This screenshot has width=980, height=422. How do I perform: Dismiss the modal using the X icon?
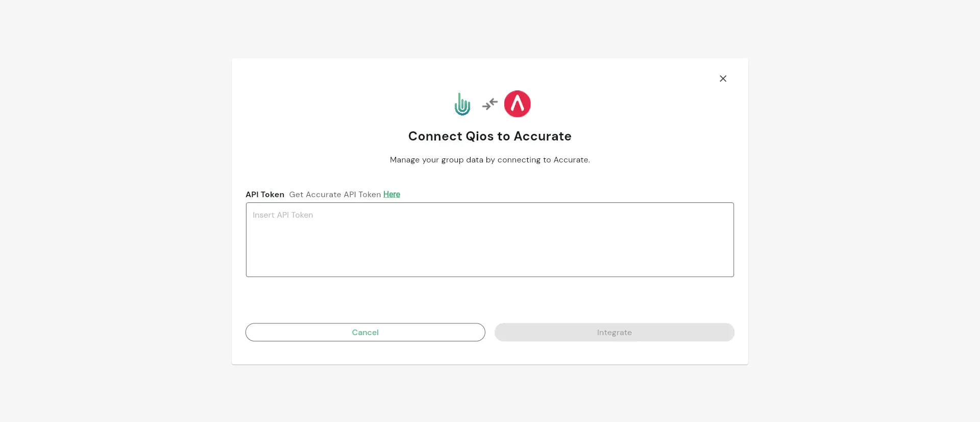(723, 78)
